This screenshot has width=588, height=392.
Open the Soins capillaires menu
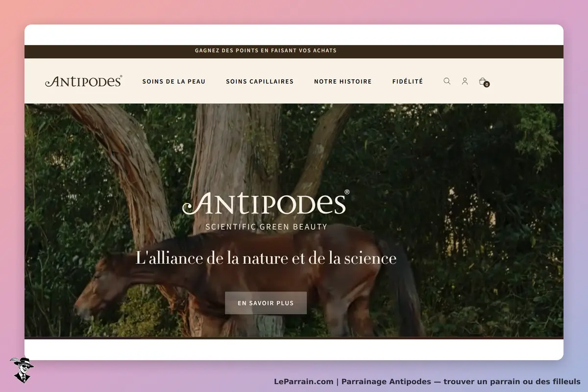[260, 81]
